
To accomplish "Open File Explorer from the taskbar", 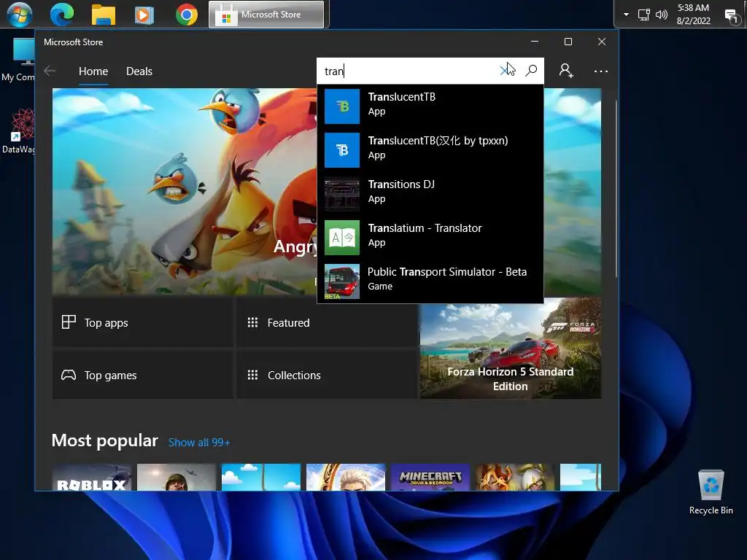I will tap(104, 15).
